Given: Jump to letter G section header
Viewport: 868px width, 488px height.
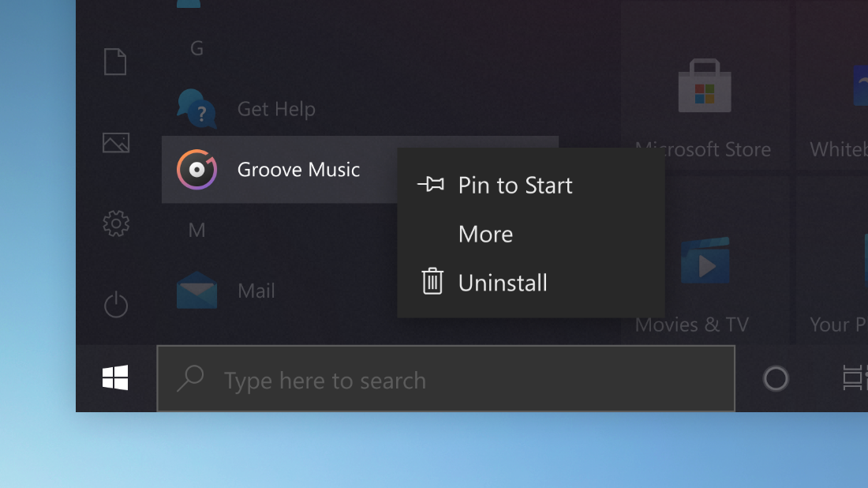Looking at the screenshot, I should coord(196,49).
